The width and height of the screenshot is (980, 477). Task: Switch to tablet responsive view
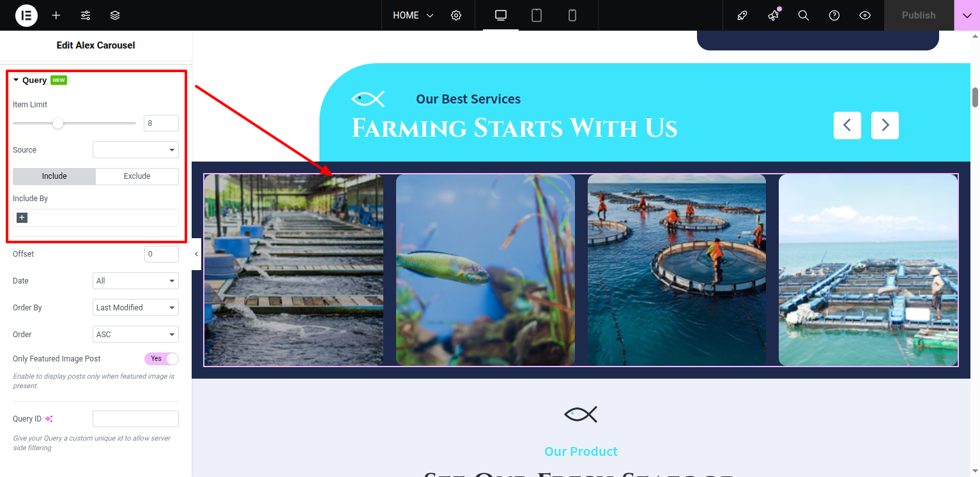pos(537,15)
